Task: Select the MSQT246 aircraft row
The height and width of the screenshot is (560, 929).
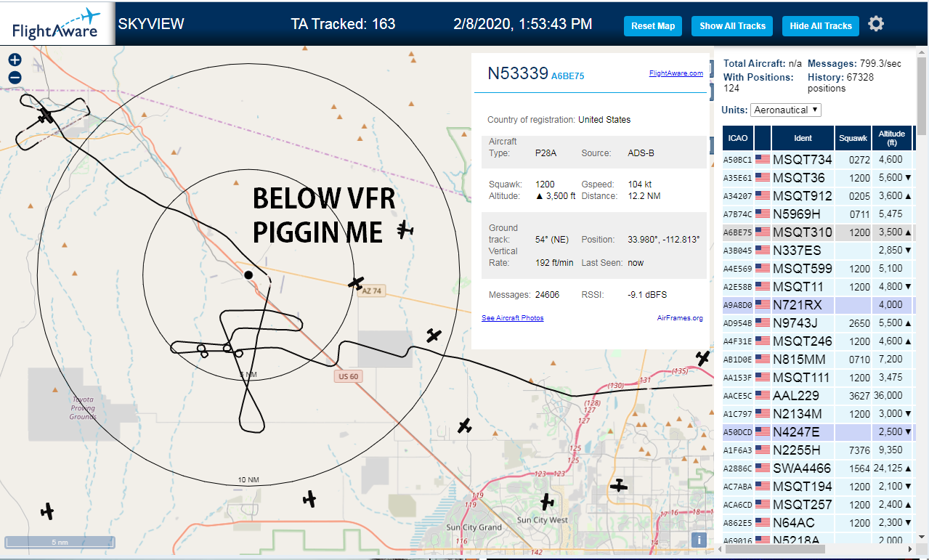Action: pos(818,341)
